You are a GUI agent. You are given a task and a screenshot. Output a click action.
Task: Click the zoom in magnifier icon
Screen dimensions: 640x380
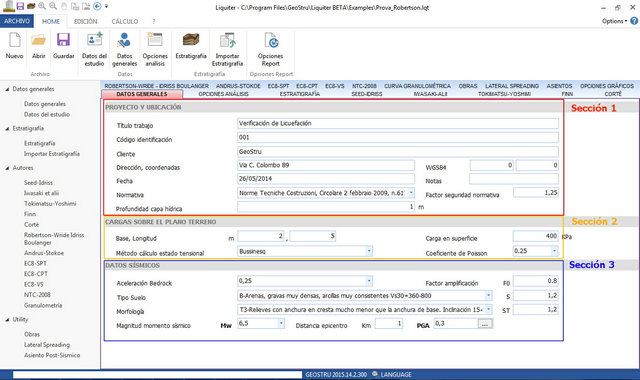pyautogui.click(x=42, y=6)
